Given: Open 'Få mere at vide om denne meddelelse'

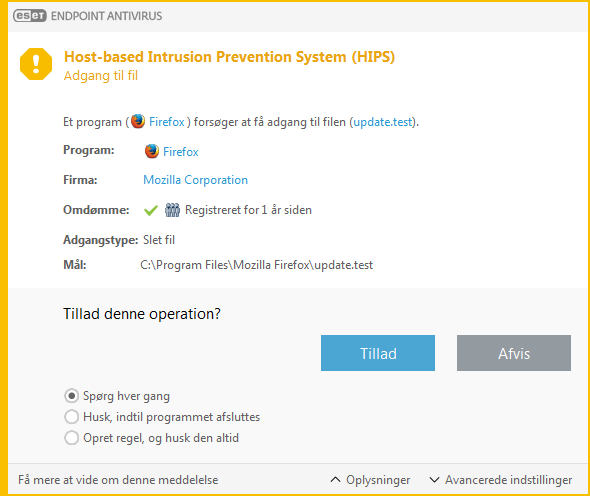Looking at the screenshot, I should [x=118, y=480].
